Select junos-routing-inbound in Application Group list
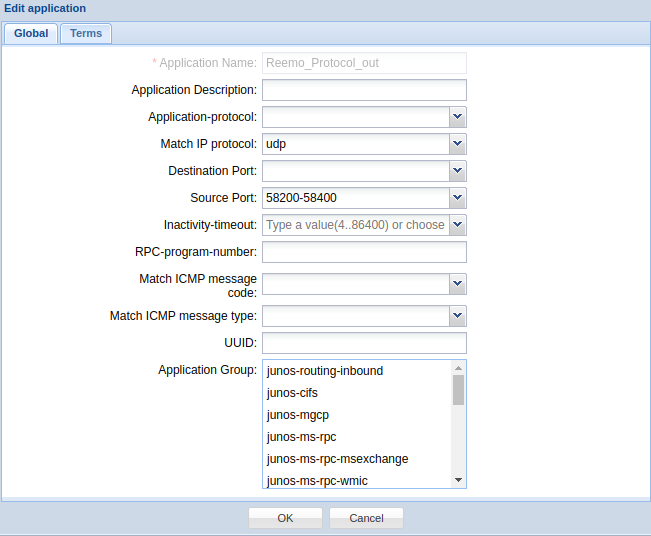This screenshot has width=651, height=536. click(325, 371)
